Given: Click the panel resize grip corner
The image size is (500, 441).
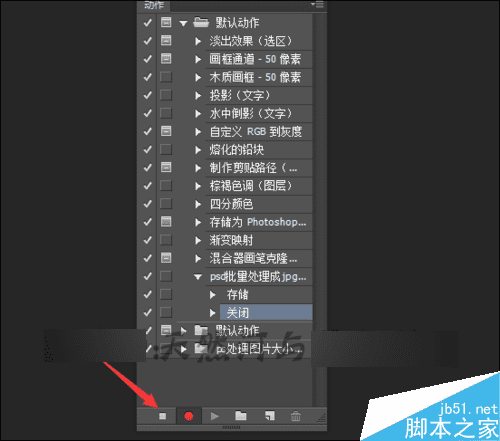Looking at the screenshot, I should [321, 418].
